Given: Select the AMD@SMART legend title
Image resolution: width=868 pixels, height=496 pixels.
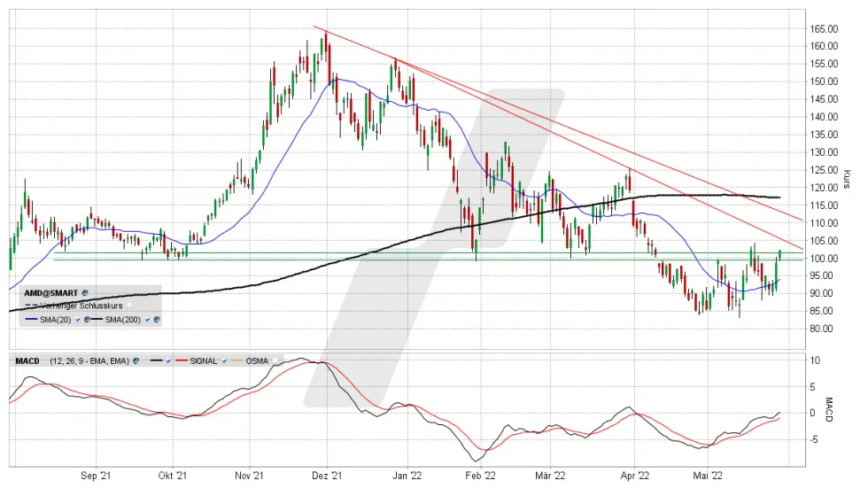Looking at the screenshot, I should pos(51,291).
